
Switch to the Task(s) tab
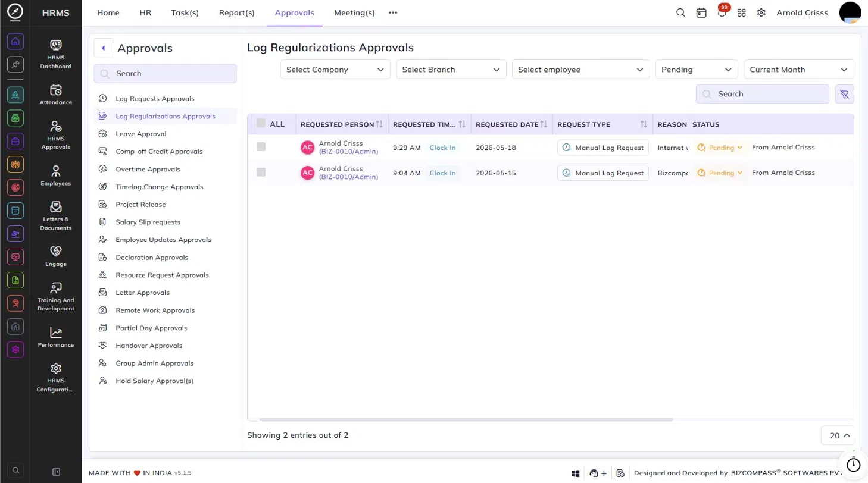click(185, 12)
